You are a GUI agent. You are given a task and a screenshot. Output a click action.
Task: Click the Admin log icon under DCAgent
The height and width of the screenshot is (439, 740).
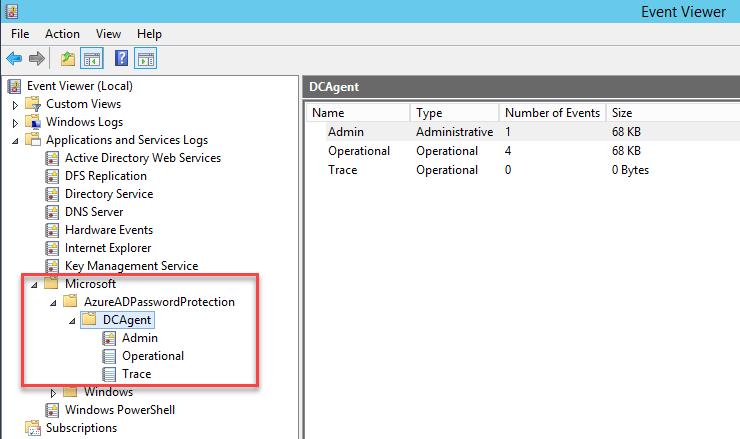point(109,338)
